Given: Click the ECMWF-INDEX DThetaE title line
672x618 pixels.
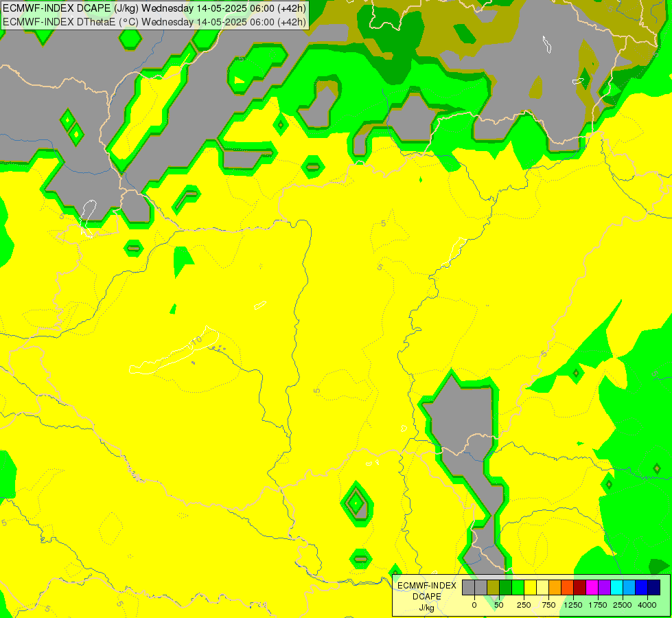Looking at the screenshot, I should pos(154,22).
